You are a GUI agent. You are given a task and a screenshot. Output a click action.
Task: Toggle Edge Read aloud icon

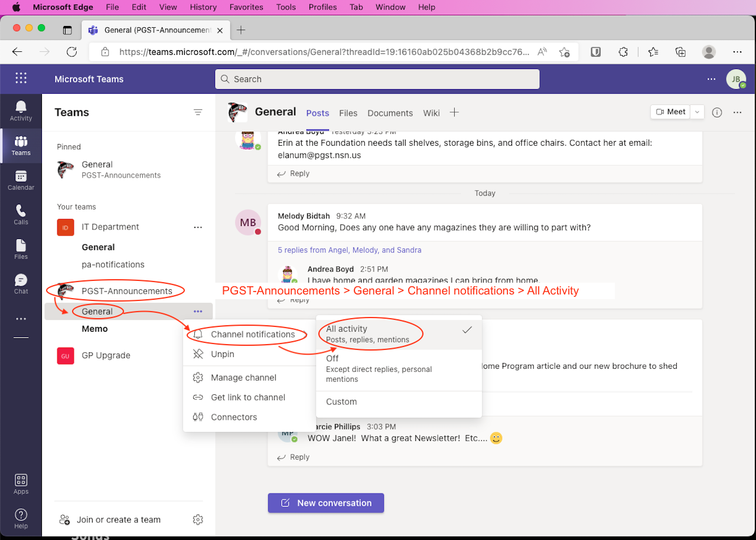pyautogui.click(x=542, y=52)
